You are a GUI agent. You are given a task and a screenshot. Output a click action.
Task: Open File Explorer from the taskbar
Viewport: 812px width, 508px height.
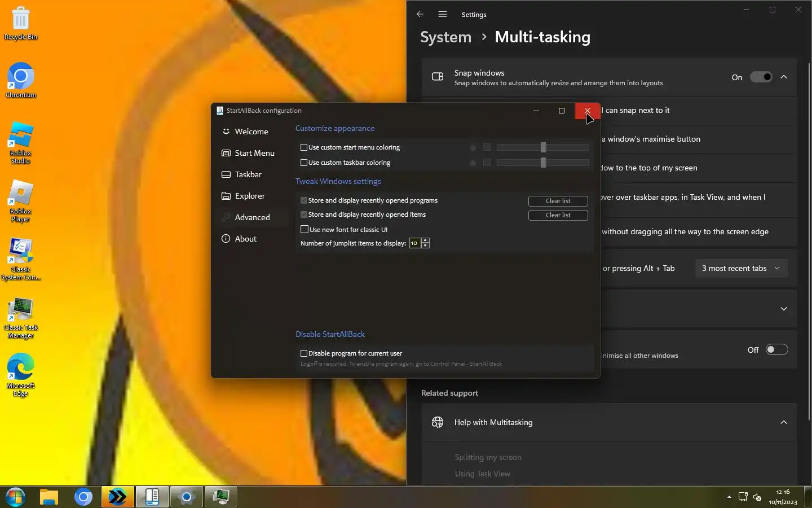coord(50,497)
